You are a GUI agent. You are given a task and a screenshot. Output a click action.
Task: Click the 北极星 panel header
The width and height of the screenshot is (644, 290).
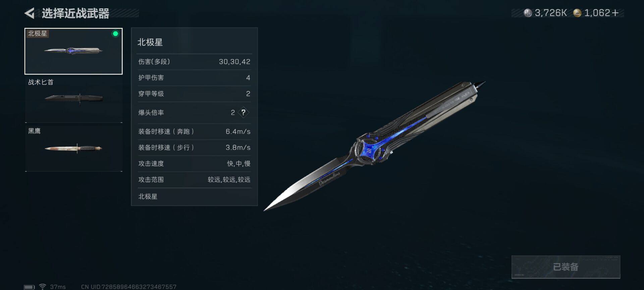tap(150, 42)
